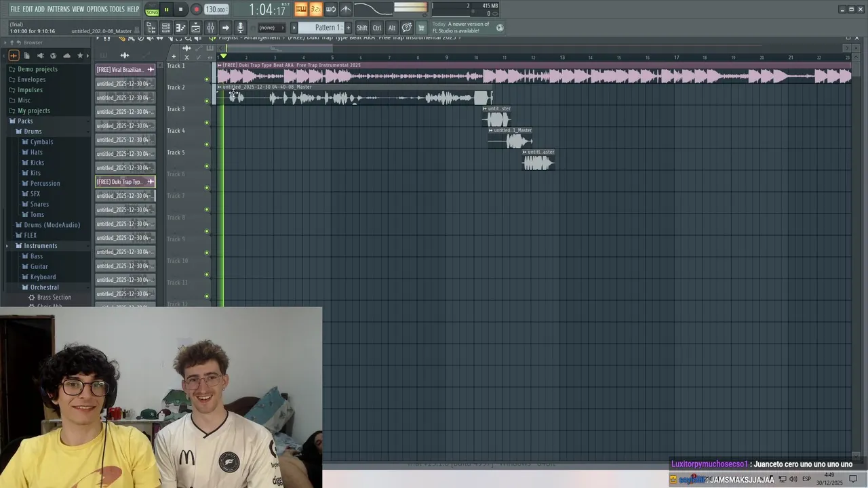The height and width of the screenshot is (488, 868).
Task: Toggle mute on Track 3
Action: [x=207, y=123]
